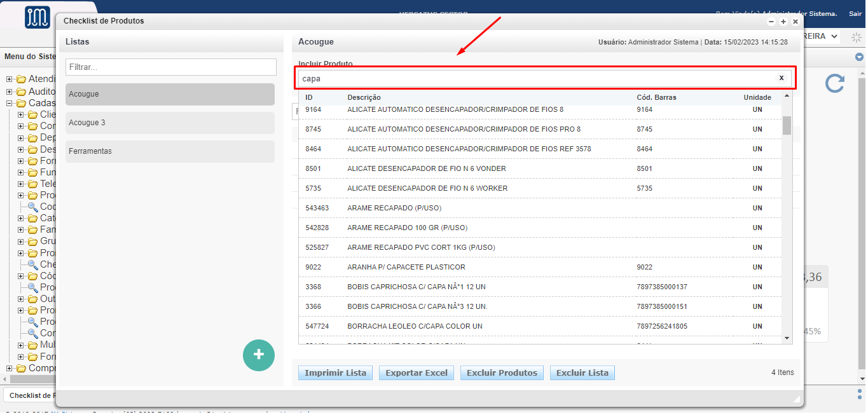The height and width of the screenshot is (417, 868).
Task: Select the Acougue 3 list
Action: pos(170,123)
